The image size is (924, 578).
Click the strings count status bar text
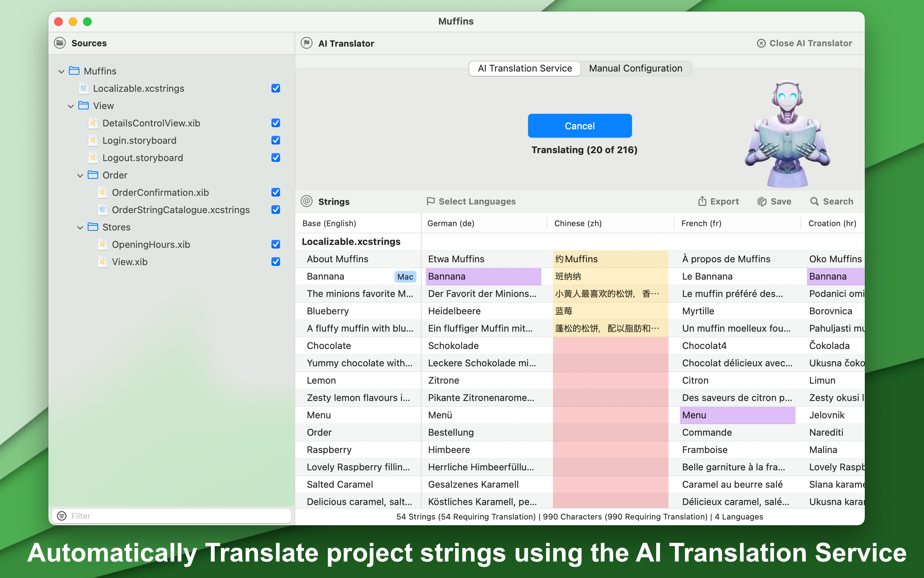580,517
